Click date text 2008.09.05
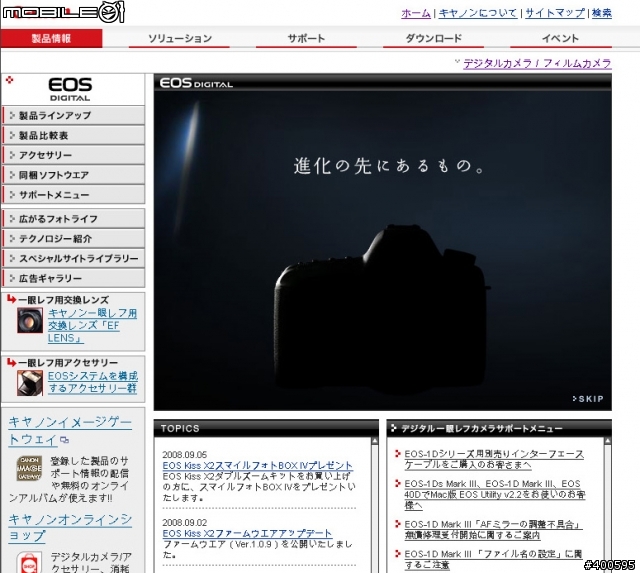640x573 pixels. pos(184,455)
